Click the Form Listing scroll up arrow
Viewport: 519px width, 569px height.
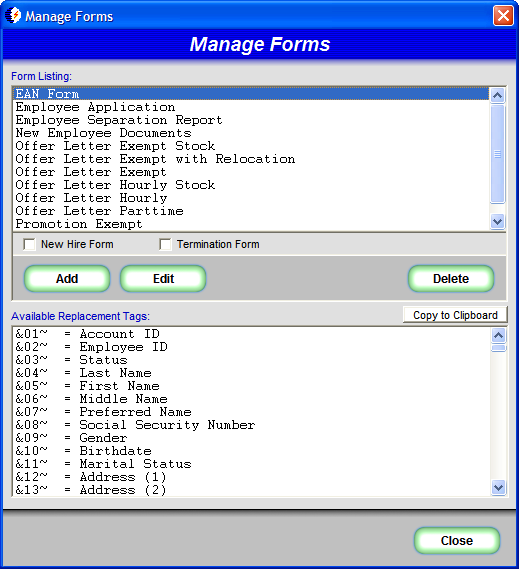tap(497, 95)
